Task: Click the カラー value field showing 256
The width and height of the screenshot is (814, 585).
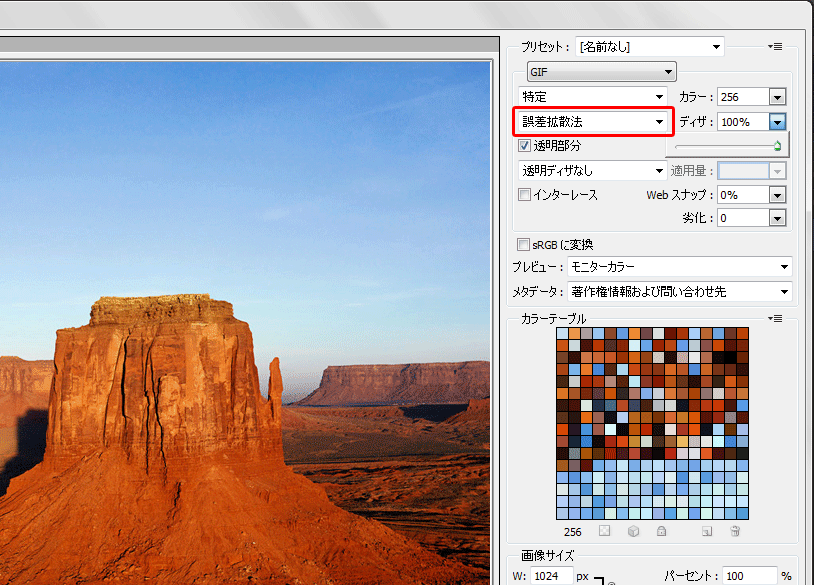Action: tap(743, 97)
